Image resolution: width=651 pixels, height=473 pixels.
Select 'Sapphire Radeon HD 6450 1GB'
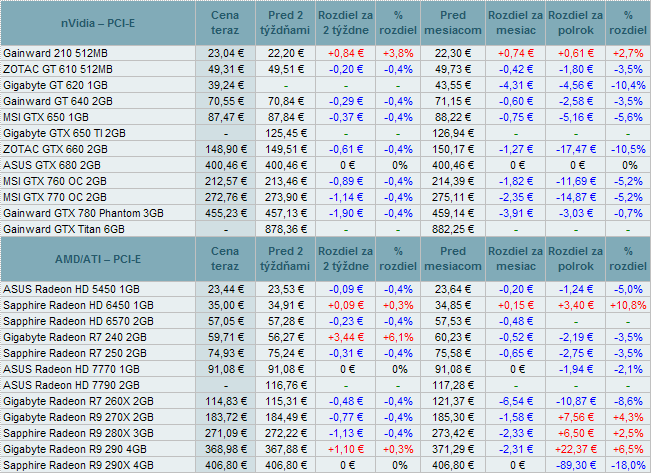click(78, 305)
